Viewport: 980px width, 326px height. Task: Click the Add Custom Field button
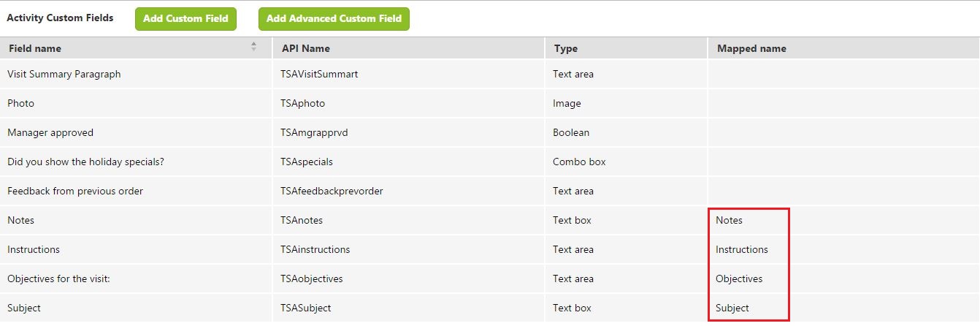point(185,19)
